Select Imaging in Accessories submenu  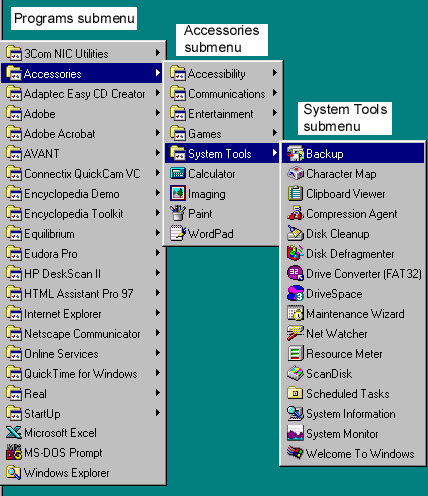[222, 194]
